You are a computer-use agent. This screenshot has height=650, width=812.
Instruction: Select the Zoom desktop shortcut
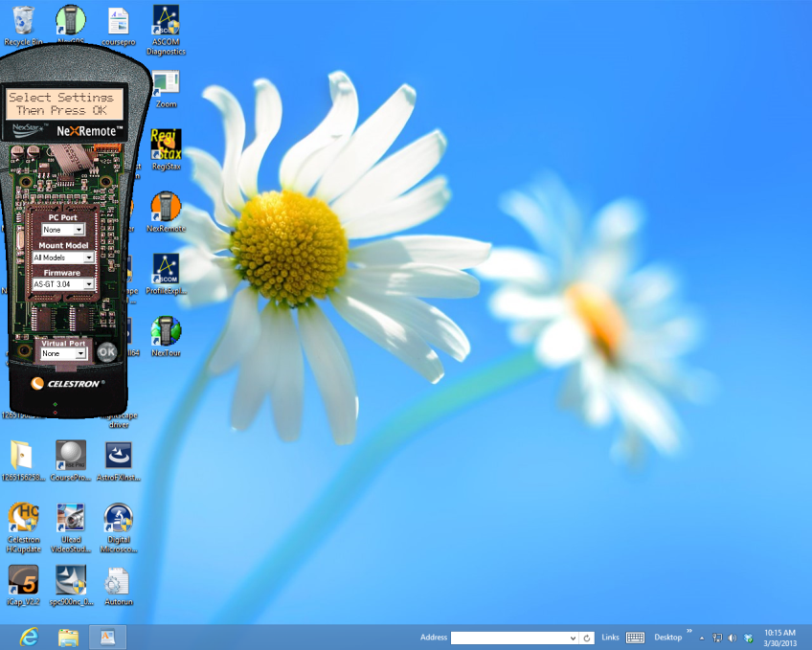[166, 89]
